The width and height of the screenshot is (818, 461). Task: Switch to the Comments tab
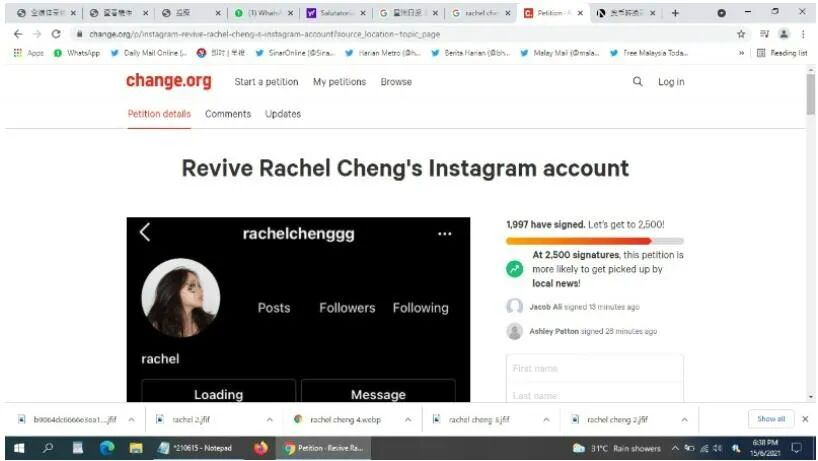tap(227, 114)
